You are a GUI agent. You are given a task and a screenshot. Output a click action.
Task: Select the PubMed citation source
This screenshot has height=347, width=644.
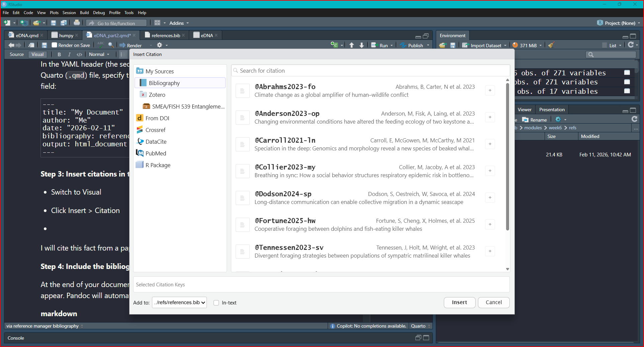155,153
